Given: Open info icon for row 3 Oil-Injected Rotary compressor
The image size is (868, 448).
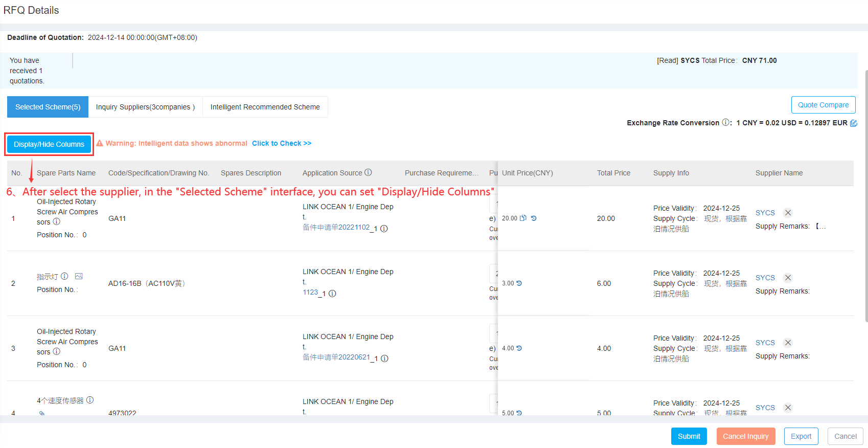Looking at the screenshot, I should (x=57, y=351).
